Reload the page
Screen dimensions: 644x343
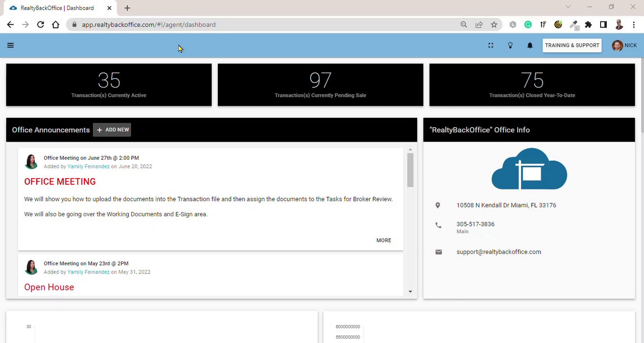coord(41,24)
